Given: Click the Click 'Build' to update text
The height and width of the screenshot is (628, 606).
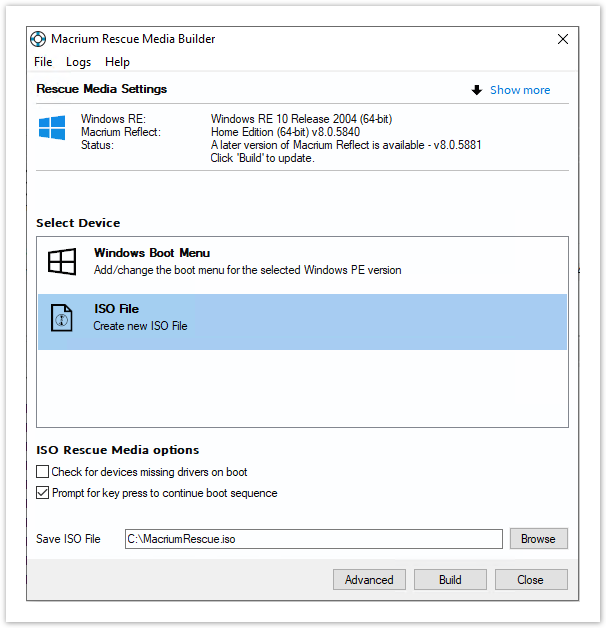Looking at the screenshot, I should [x=263, y=158].
